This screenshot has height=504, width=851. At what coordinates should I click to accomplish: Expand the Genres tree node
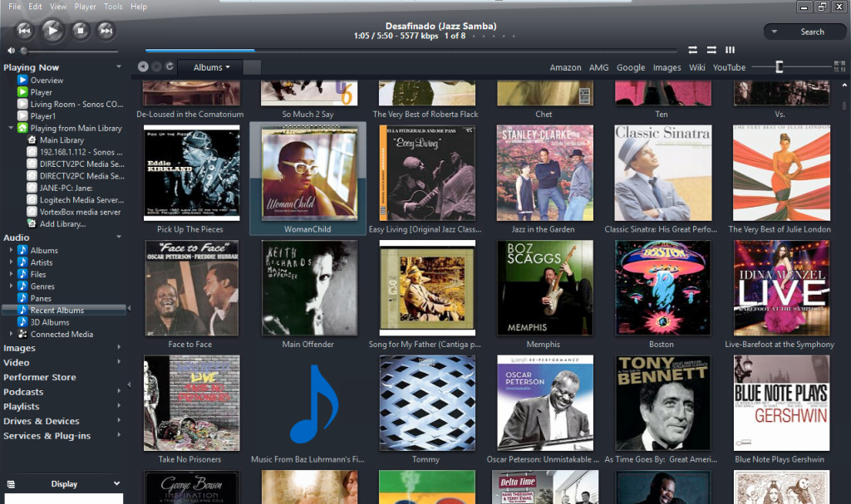[x=11, y=286]
